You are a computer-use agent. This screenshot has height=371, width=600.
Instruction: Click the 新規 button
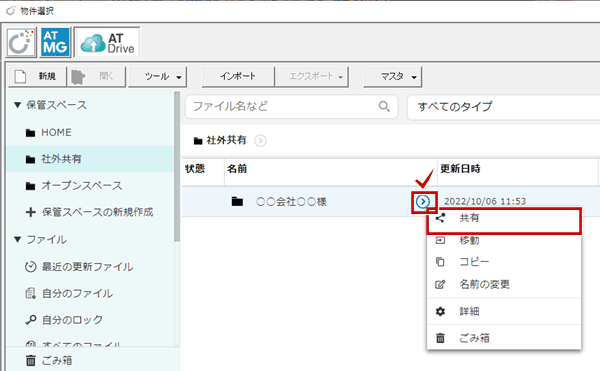point(37,76)
